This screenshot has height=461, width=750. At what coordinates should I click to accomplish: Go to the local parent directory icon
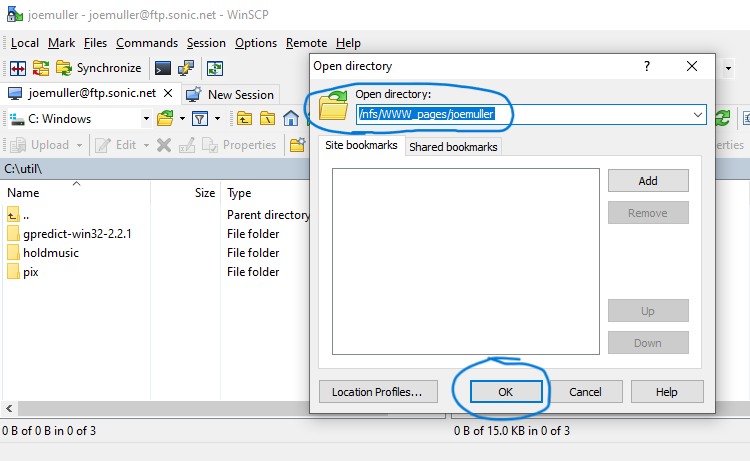pos(244,118)
